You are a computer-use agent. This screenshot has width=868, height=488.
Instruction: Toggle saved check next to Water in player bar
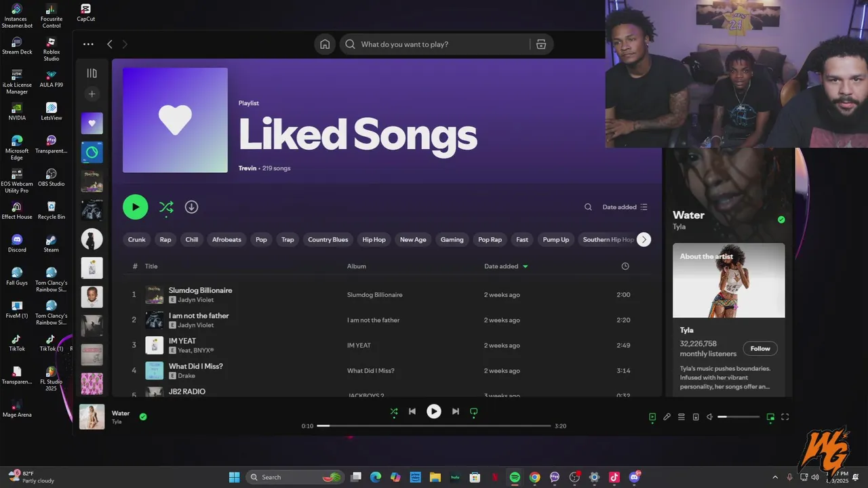click(143, 417)
